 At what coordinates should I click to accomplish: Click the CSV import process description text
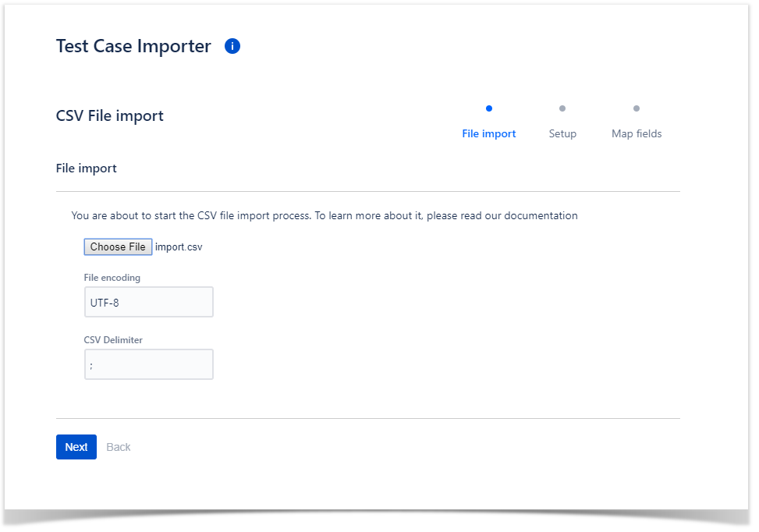point(325,215)
